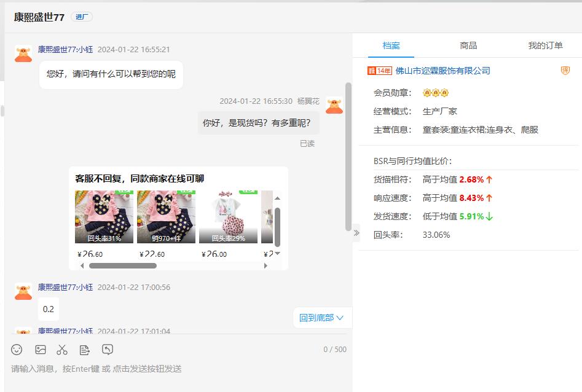Viewport: 582px width, 392px height.
Task: Click the guarantee shield badge icon
Action: [x=565, y=71]
